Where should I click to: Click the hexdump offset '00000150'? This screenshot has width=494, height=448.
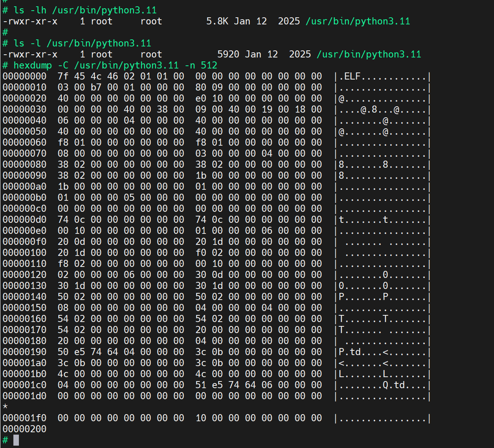click(x=24, y=308)
